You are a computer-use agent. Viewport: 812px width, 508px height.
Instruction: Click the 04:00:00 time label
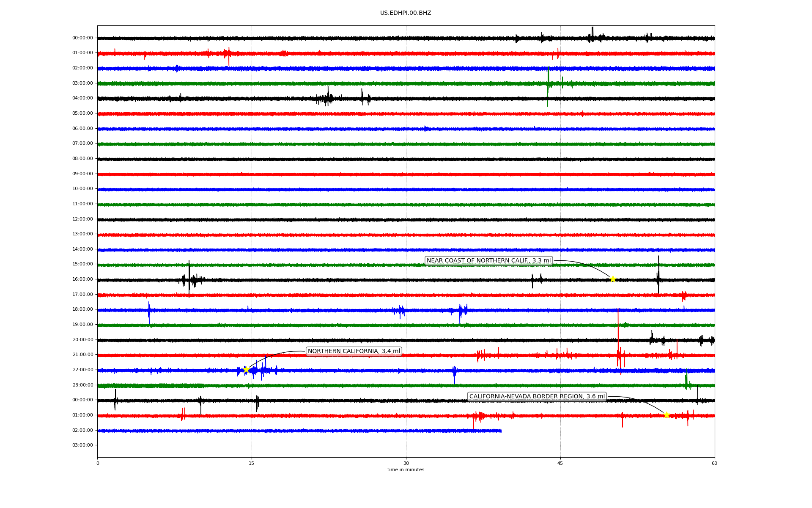click(82, 98)
